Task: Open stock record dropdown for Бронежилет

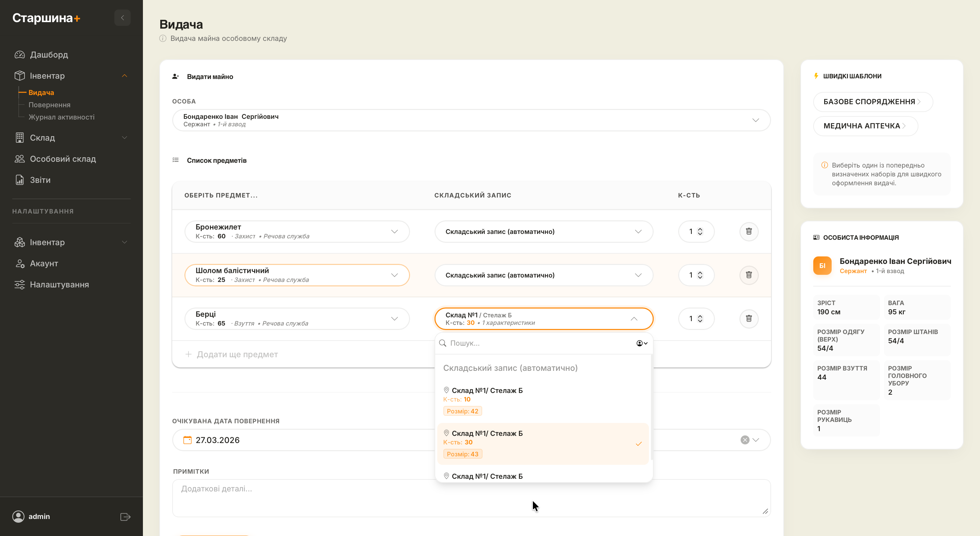Action: tap(543, 232)
